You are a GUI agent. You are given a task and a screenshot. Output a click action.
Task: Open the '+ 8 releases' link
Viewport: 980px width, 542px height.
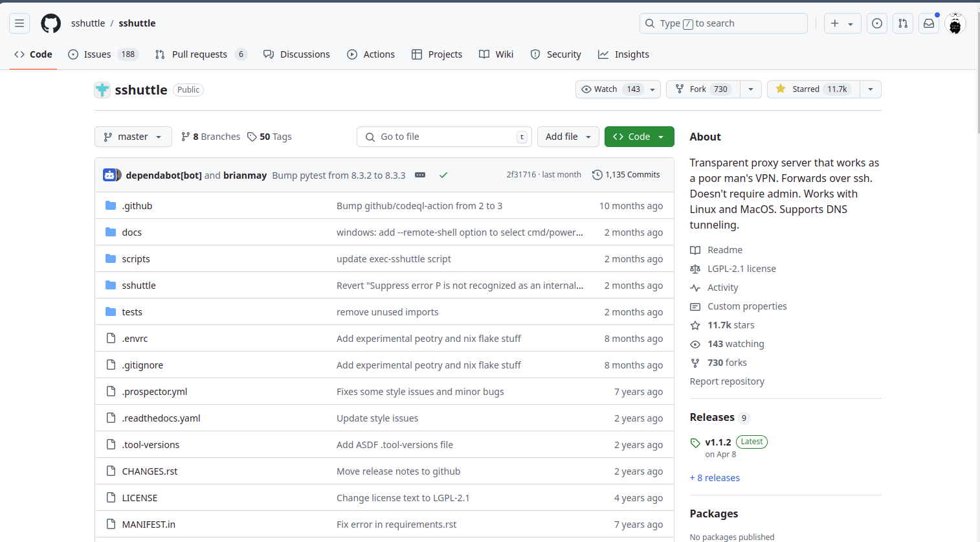point(715,478)
